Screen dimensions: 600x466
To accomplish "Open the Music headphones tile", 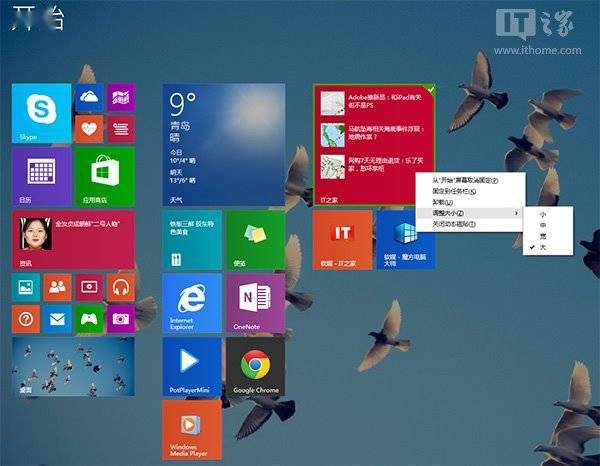I will [x=121, y=287].
